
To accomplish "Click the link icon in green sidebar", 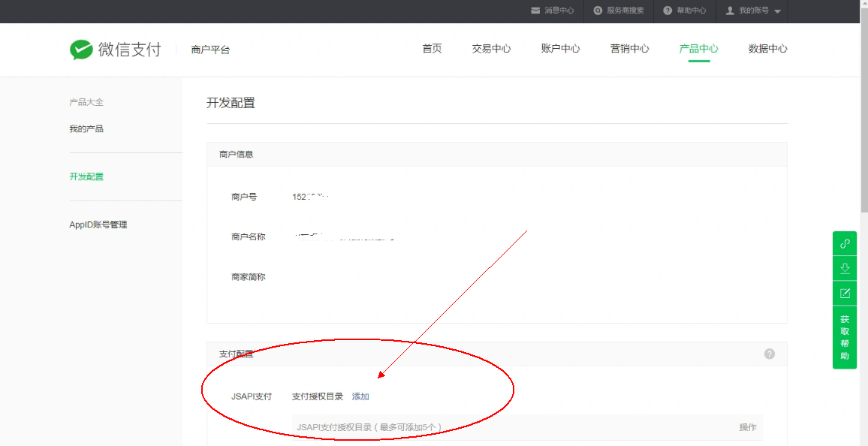I will 845,244.
